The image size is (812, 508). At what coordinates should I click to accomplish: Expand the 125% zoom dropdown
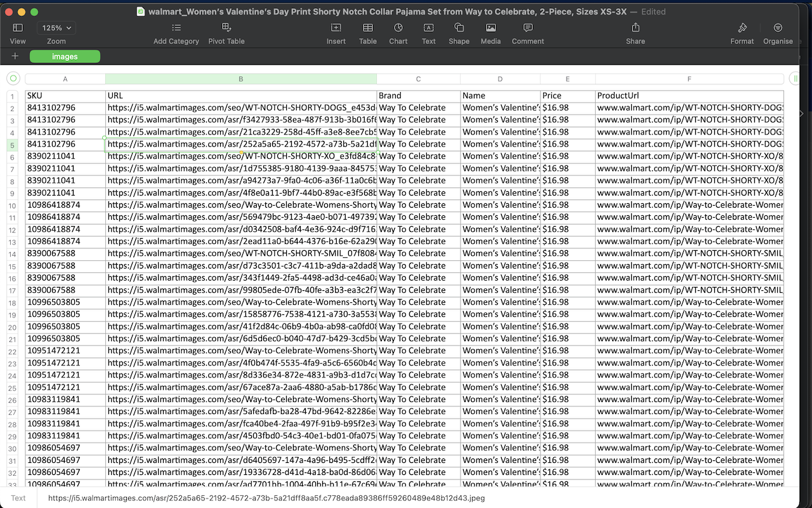[x=56, y=28]
